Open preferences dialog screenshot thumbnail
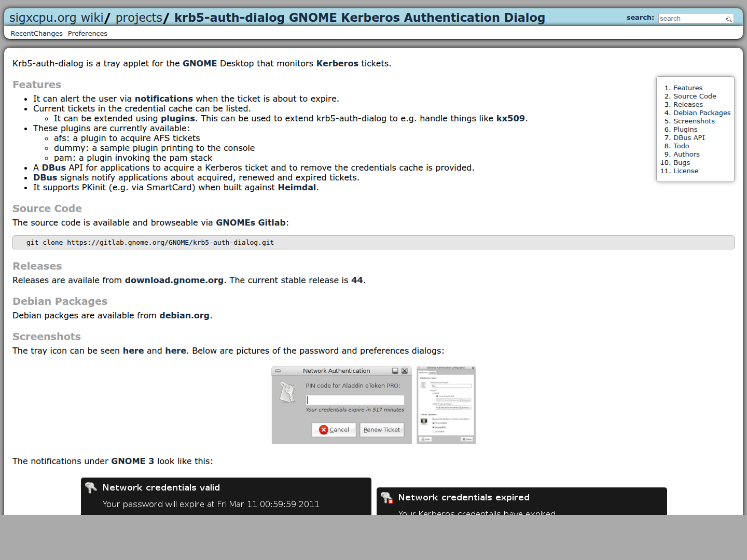This screenshot has width=747, height=560. [x=446, y=405]
